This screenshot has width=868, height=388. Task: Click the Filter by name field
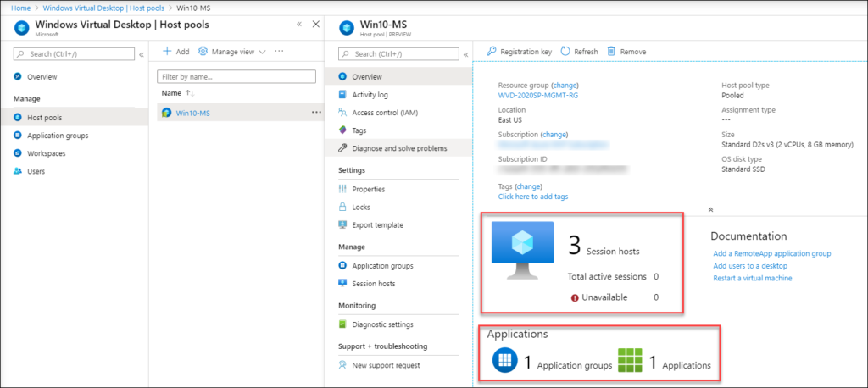point(236,76)
